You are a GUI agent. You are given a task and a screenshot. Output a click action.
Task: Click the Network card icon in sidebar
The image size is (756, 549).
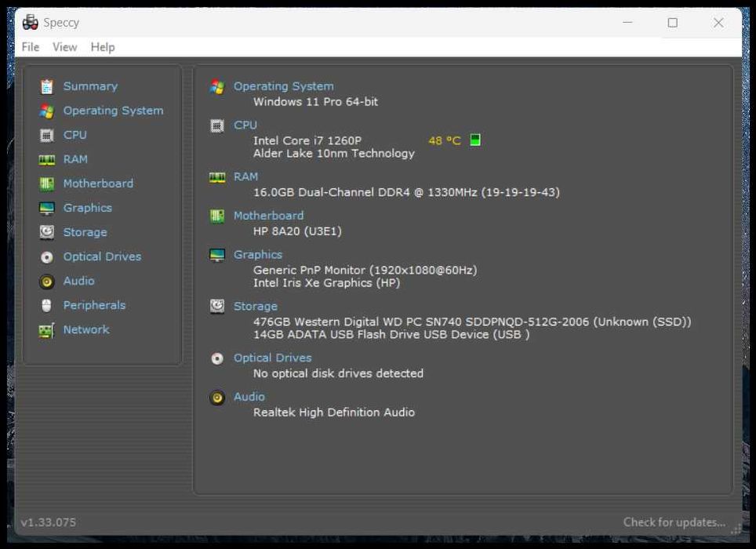[x=47, y=331]
